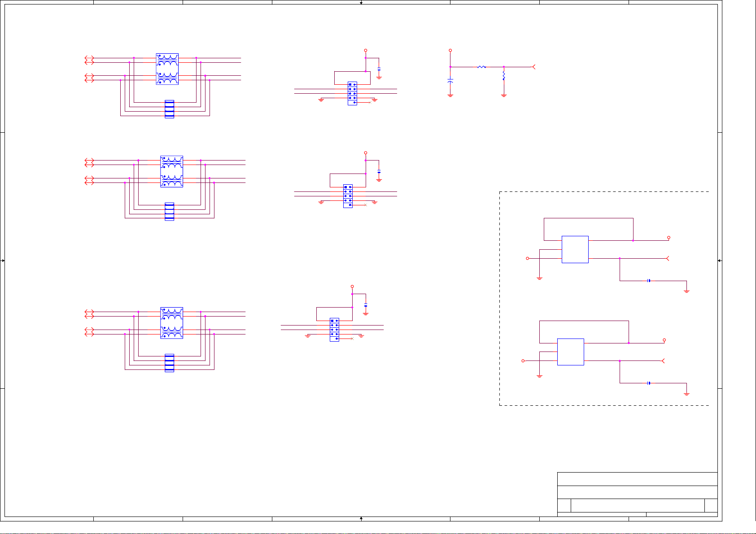Click the ground symbol below the vertical resistor
The width and height of the screenshot is (756, 534).
tap(504, 96)
